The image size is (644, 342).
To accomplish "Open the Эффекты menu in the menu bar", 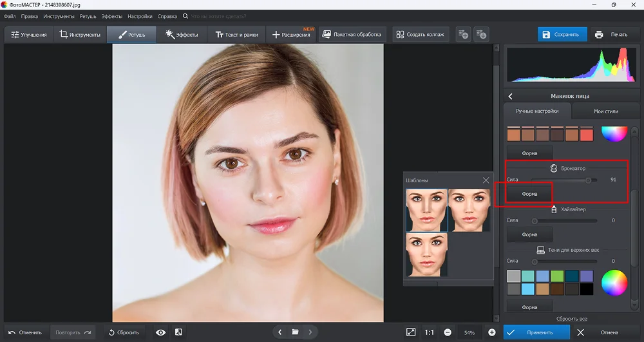I will click(111, 16).
